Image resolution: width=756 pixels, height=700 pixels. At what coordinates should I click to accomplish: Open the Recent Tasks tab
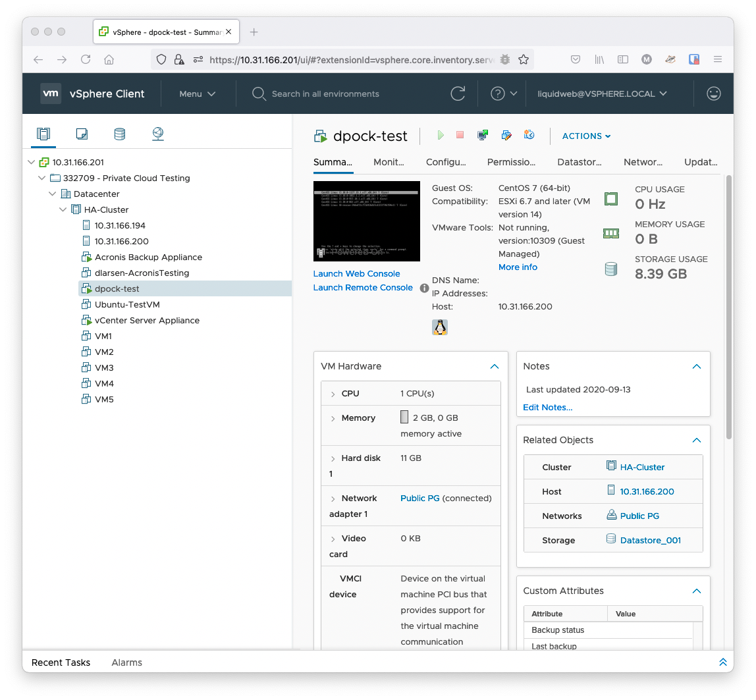[x=61, y=662]
